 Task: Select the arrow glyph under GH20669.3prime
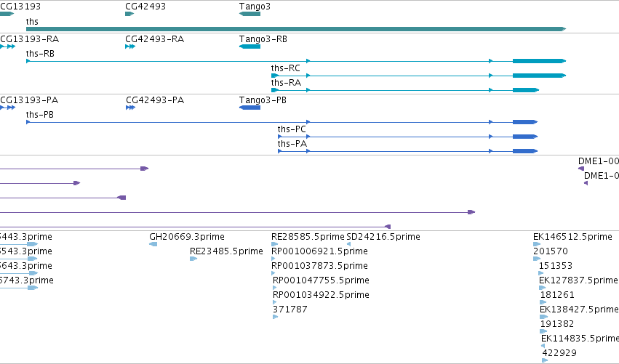click(x=153, y=244)
